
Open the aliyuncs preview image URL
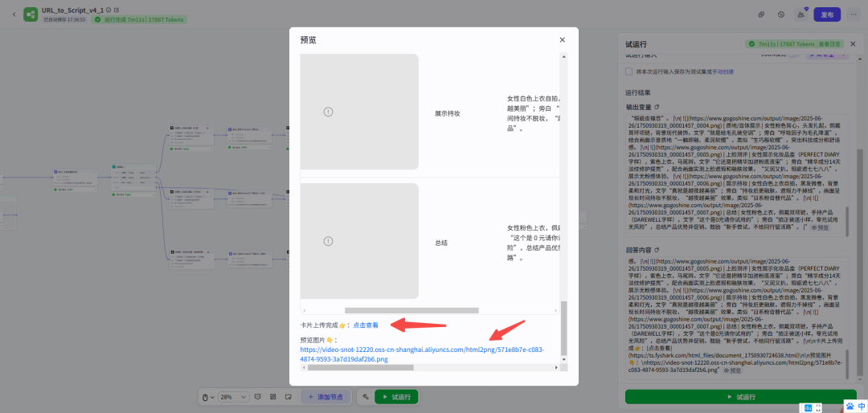pyautogui.click(x=423, y=354)
